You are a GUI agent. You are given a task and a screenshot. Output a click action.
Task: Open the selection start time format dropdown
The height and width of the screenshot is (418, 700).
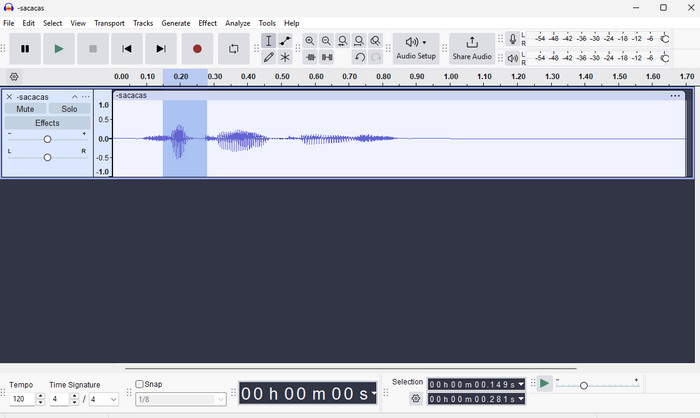521,384
